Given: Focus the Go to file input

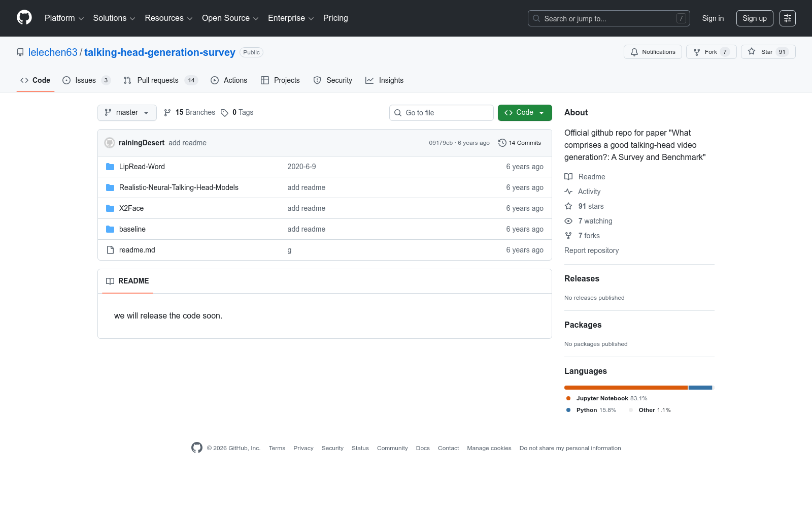Looking at the screenshot, I should pos(442,113).
